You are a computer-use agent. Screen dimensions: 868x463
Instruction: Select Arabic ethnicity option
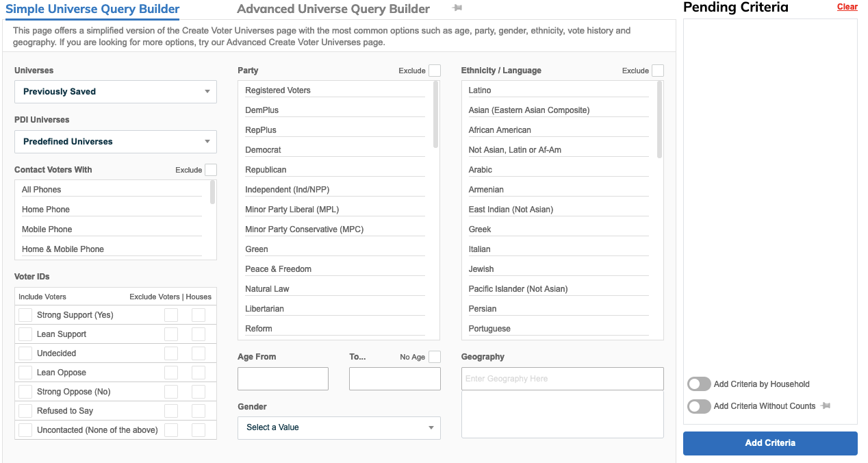559,170
